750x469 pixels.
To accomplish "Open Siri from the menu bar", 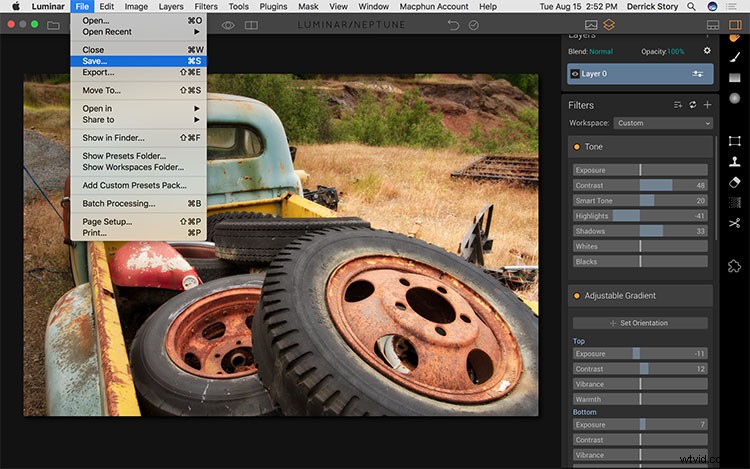I will coord(712,6).
